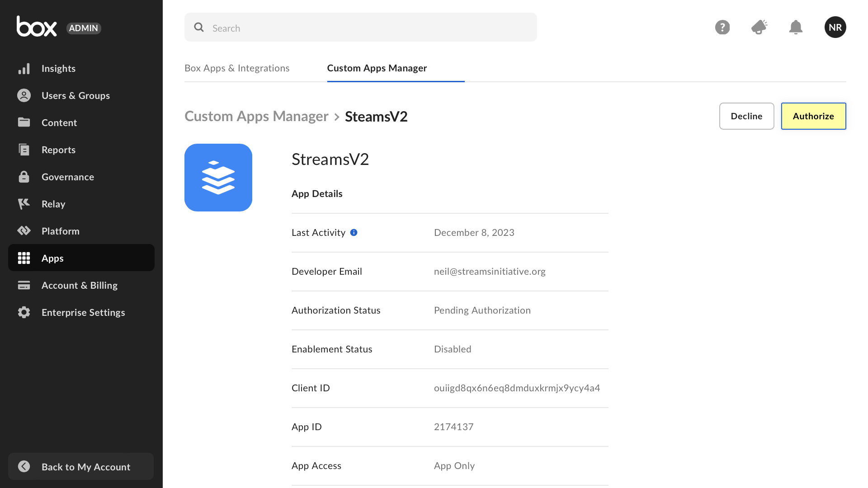Click the Client ID label
Image resolution: width=868 pixels, height=488 pixels.
[311, 388]
